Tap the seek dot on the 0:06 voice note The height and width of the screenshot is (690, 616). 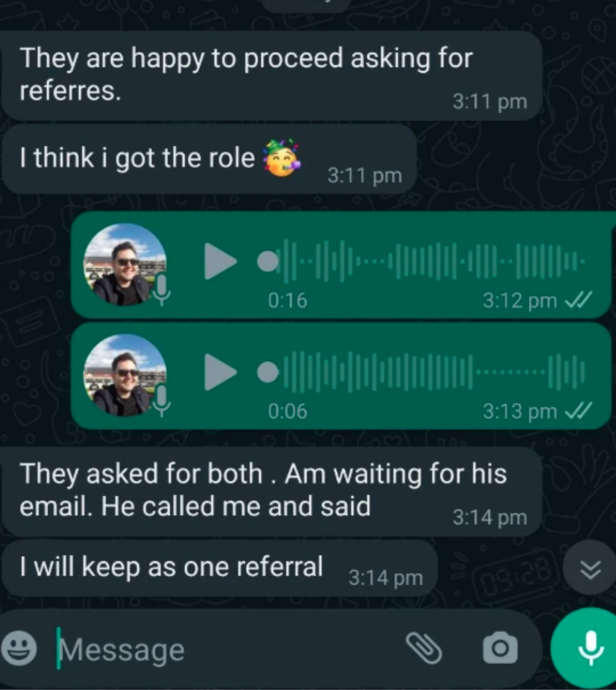click(268, 372)
